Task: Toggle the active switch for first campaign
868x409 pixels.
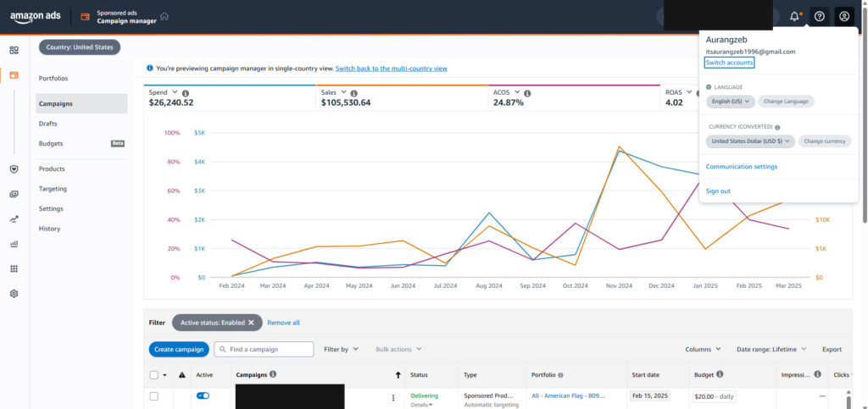Action: pos(203,395)
